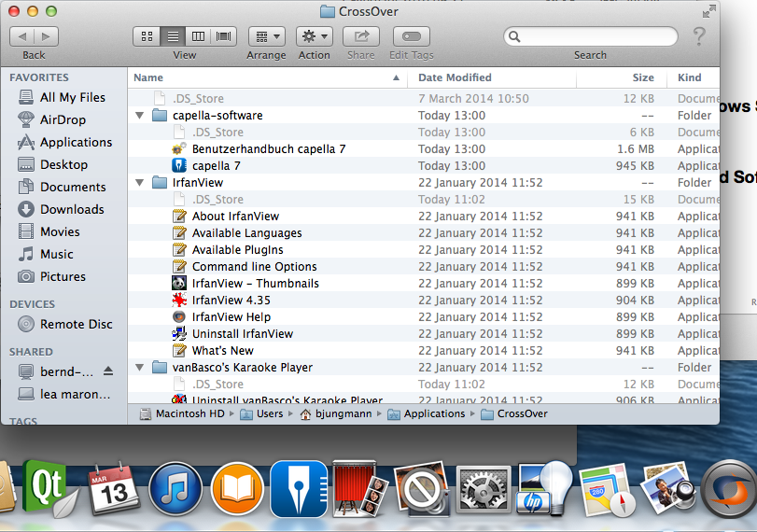This screenshot has height=532, width=757.
Task: Eject the bernd shared computer
Action: [108, 371]
